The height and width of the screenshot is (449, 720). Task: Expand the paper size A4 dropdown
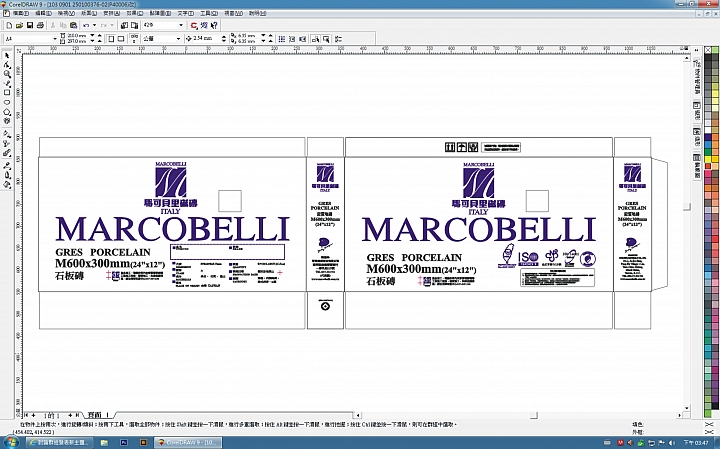point(55,39)
